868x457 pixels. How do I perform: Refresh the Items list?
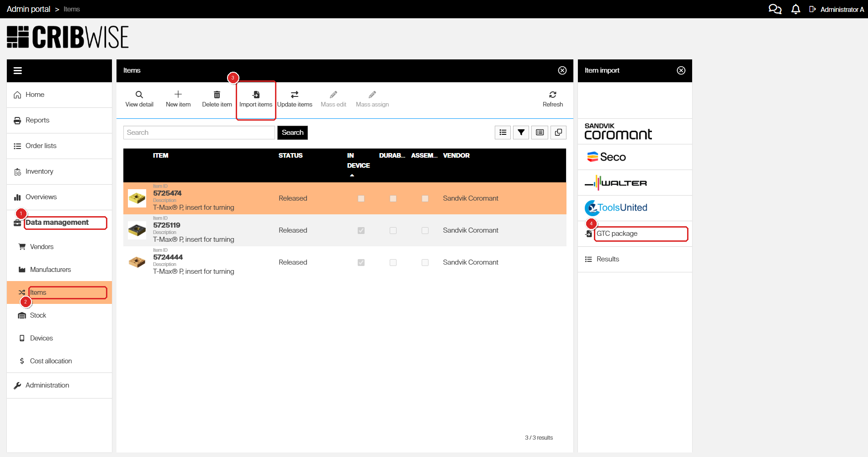coord(553,99)
